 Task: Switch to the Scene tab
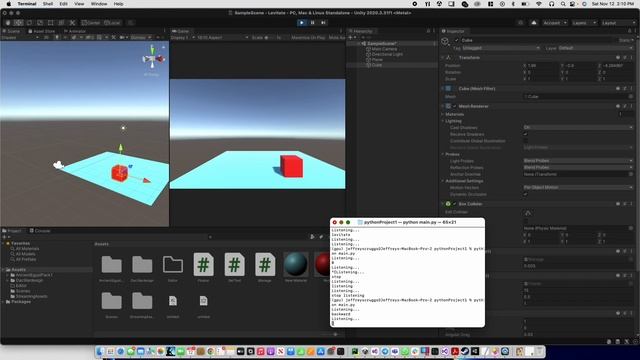pyautogui.click(x=11, y=31)
